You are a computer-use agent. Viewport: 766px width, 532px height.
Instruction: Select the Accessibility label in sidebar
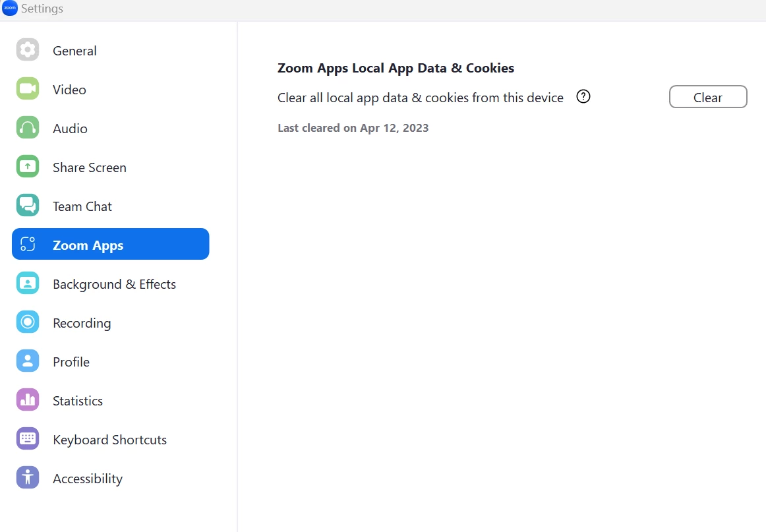88,479
